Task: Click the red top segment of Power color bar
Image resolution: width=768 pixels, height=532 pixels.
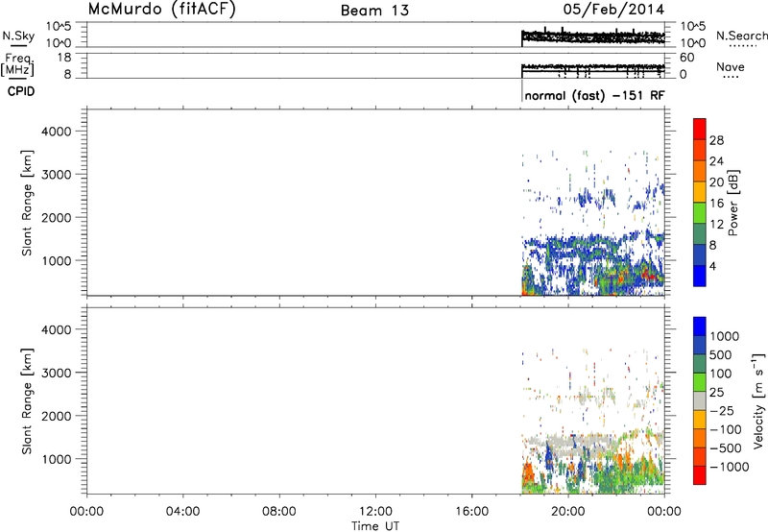Action: click(700, 129)
